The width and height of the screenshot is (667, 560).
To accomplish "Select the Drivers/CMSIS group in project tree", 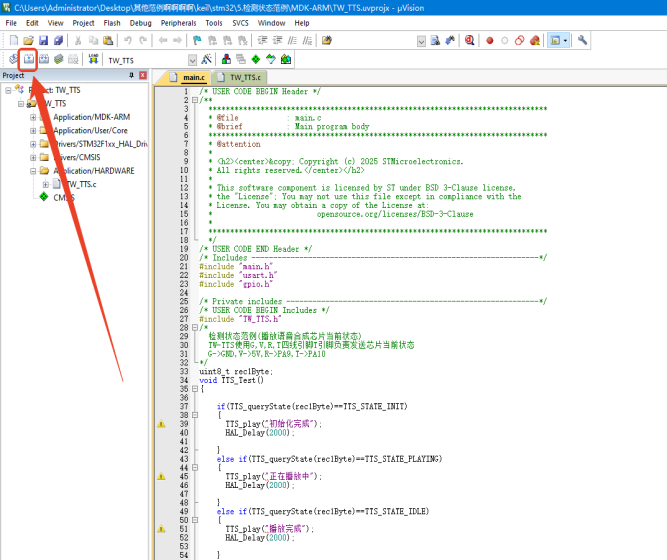I will tap(84, 157).
